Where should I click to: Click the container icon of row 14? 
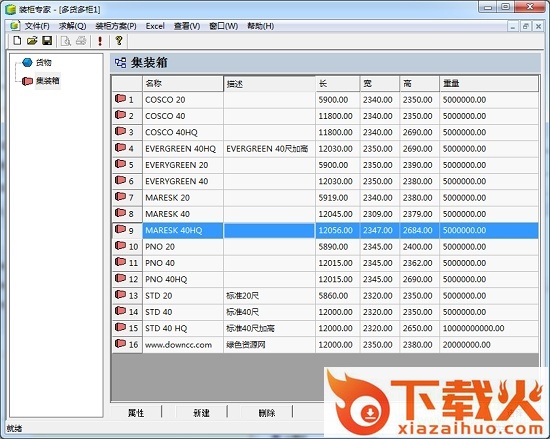tap(120, 311)
